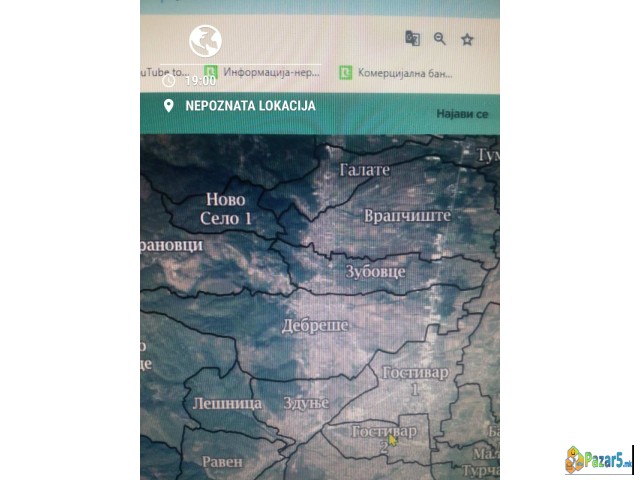Image resolution: width=640 pixels, height=480 pixels.
Task: Select Лешница region on map
Action: click(227, 403)
